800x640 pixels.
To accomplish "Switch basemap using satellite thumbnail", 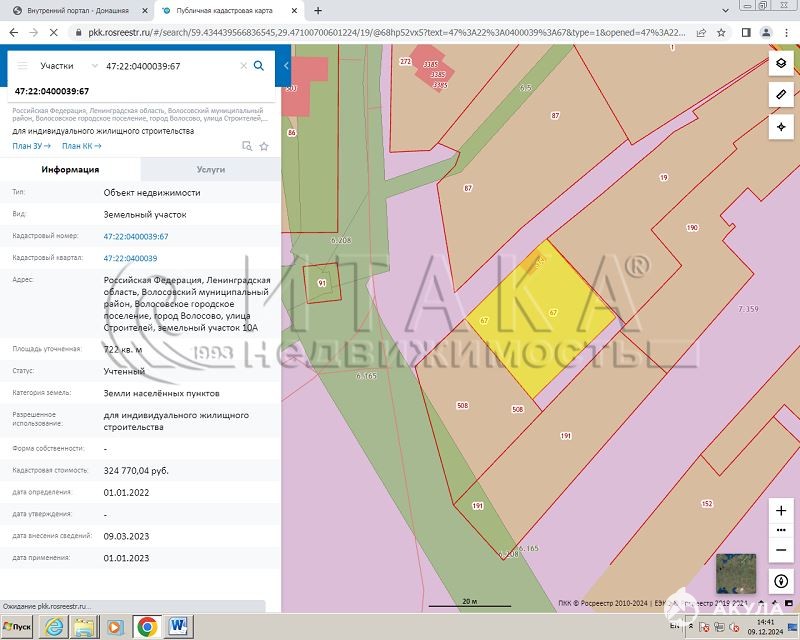I will [x=737, y=574].
